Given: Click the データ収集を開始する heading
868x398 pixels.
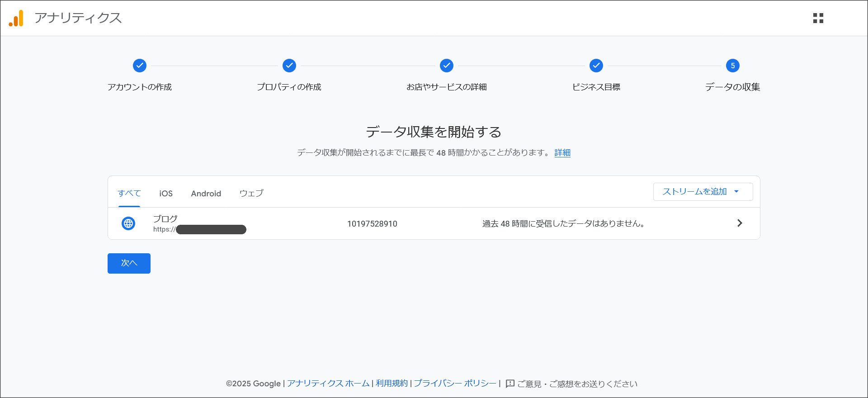Looking at the screenshot, I should [x=434, y=132].
